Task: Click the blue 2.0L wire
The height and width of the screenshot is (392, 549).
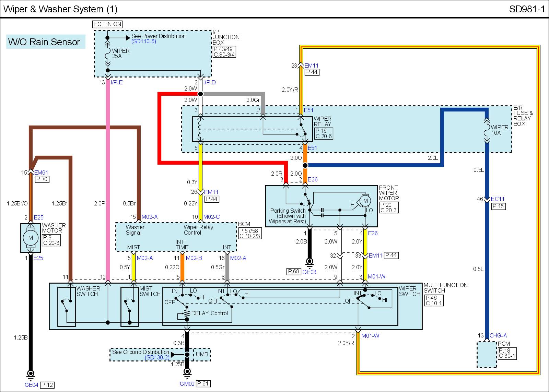Action: click(x=443, y=137)
